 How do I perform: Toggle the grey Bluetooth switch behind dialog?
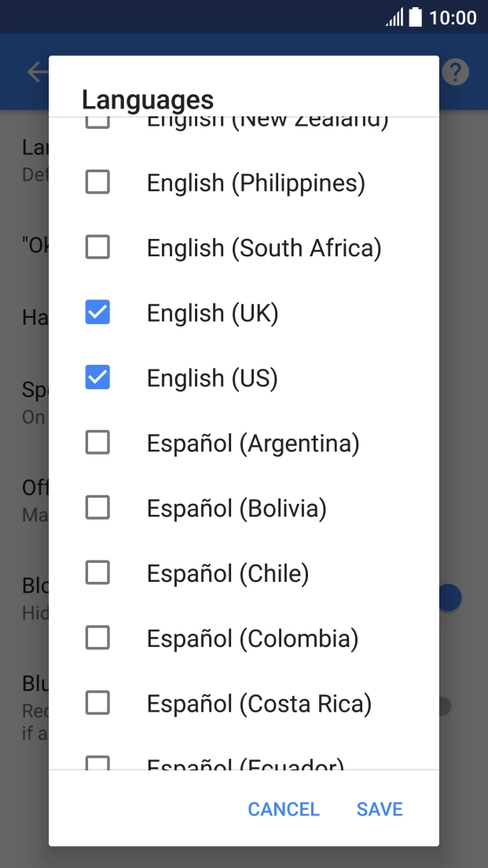(445, 706)
